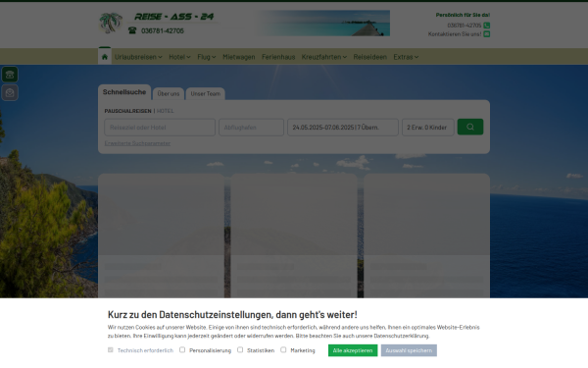This screenshot has width=588, height=368.
Task: Select the PAUSCHALREISEN search type
Action: click(x=127, y=111)
